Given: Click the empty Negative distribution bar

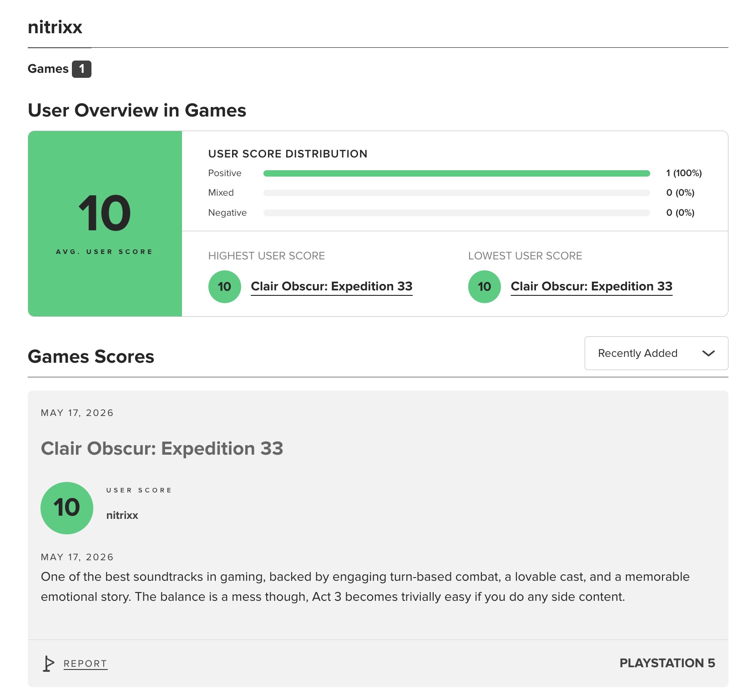Looking at the screenshot, I should (457, 213).
